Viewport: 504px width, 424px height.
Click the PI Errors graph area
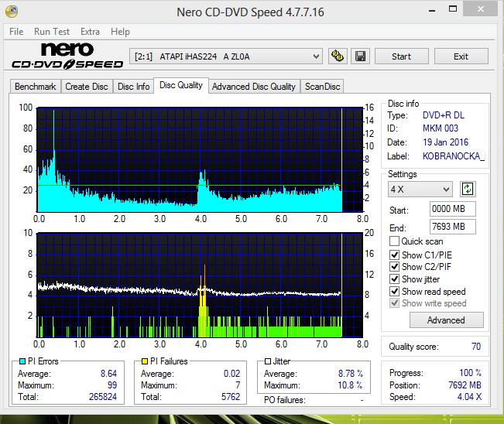(200, 159)
